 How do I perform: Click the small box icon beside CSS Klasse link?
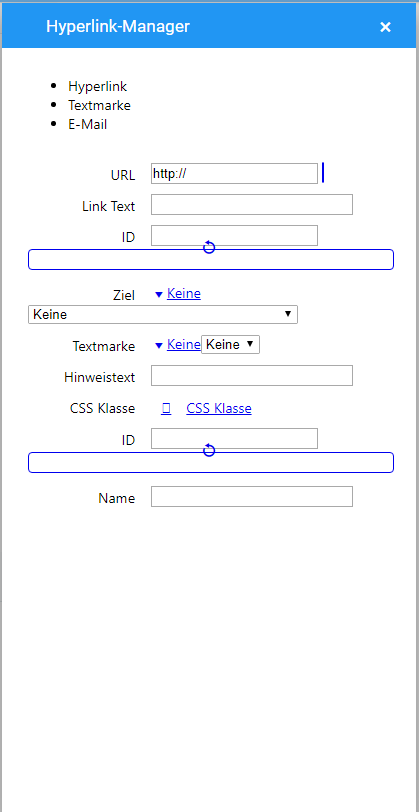[x=166, y=409]
